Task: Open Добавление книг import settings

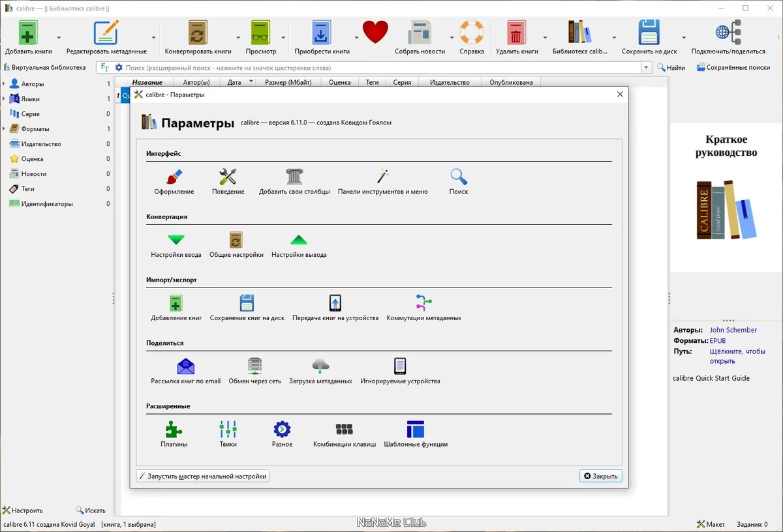Action: pos(176,308)
